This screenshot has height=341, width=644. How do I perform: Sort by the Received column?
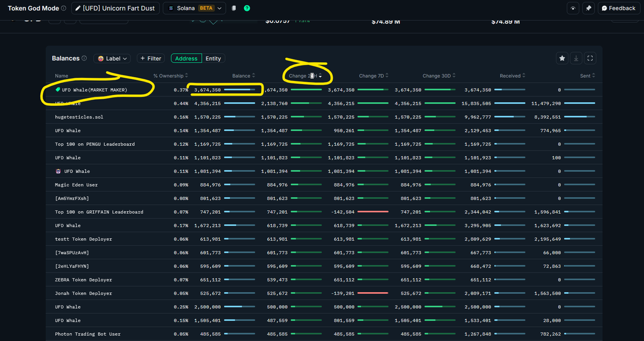tap(513, 76)
